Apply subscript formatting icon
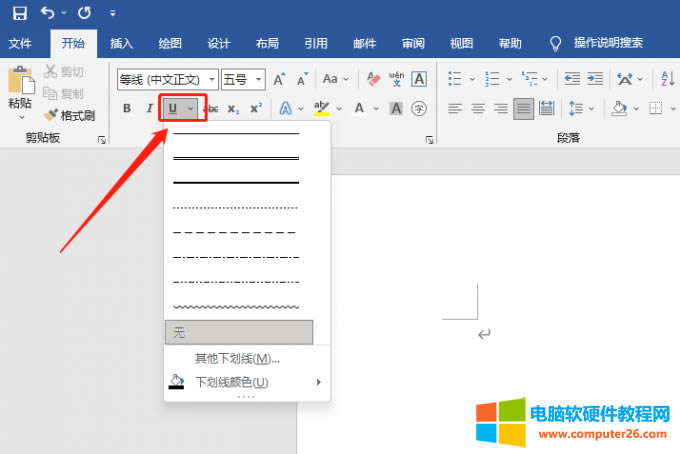 [x=233, y=108]
